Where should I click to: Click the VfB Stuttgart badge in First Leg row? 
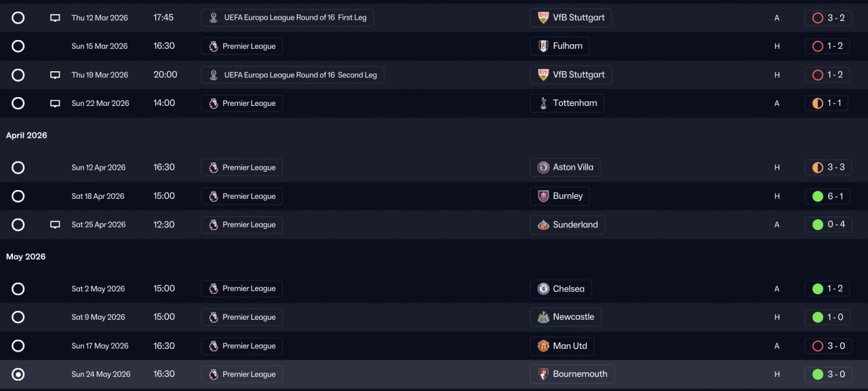click(x=543, y=18)
